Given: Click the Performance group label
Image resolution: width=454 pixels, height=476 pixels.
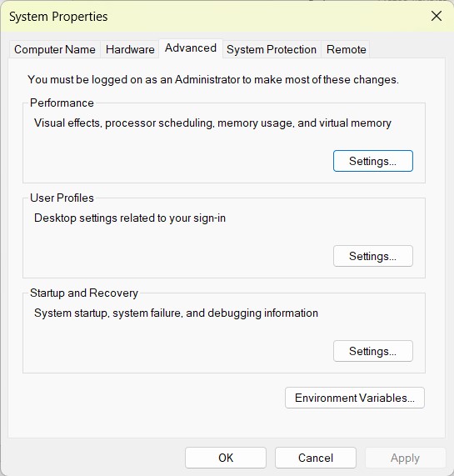Looking at the screenshot, I should coord(62,103).
